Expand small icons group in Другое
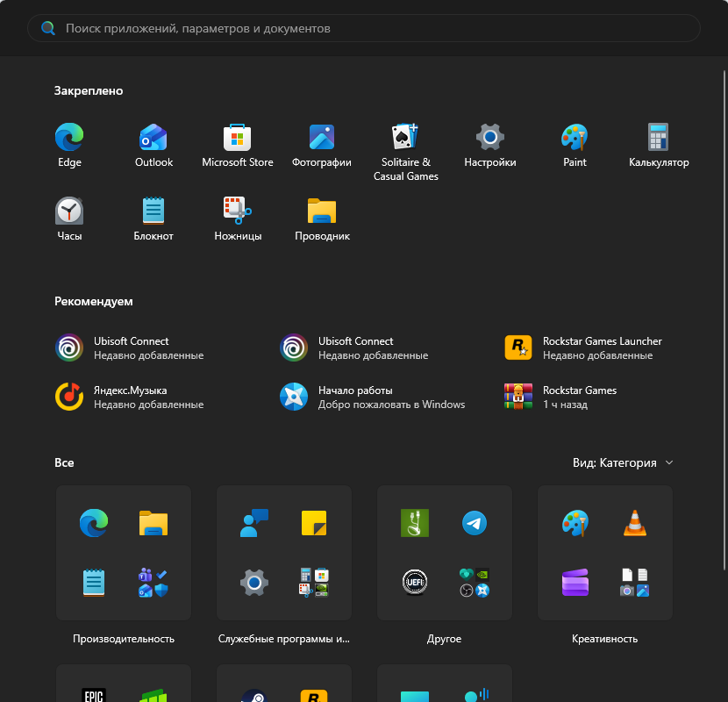This screenshot has height=702, width=728. coord(474,583)
